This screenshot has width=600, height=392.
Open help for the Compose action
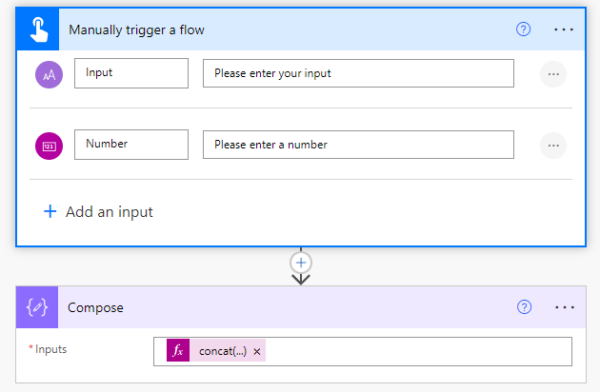524,307
